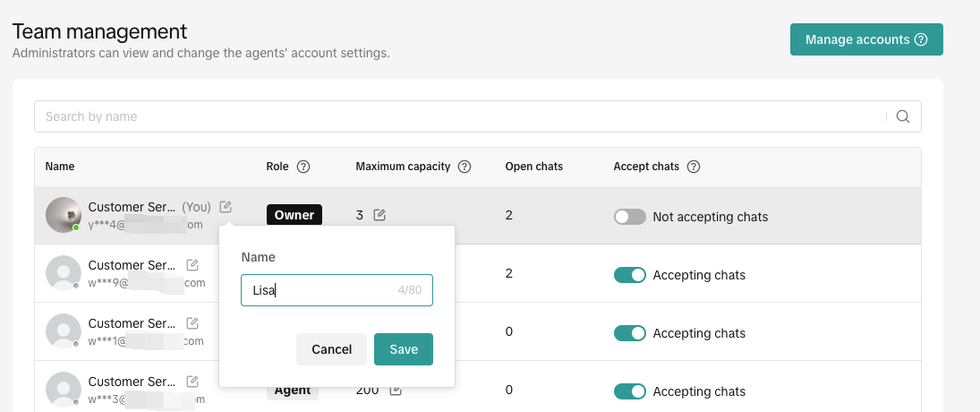980x412 pixels.
Task: Click the owner email y***4
Action: coord(146,225)
